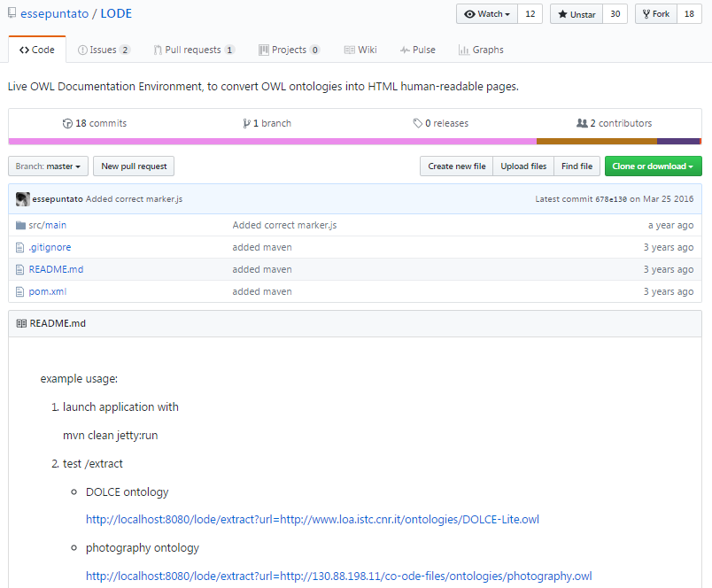Open added maven message on .gitignore row
The height and width of the screenshot is (588, 712).
(262, 247)
